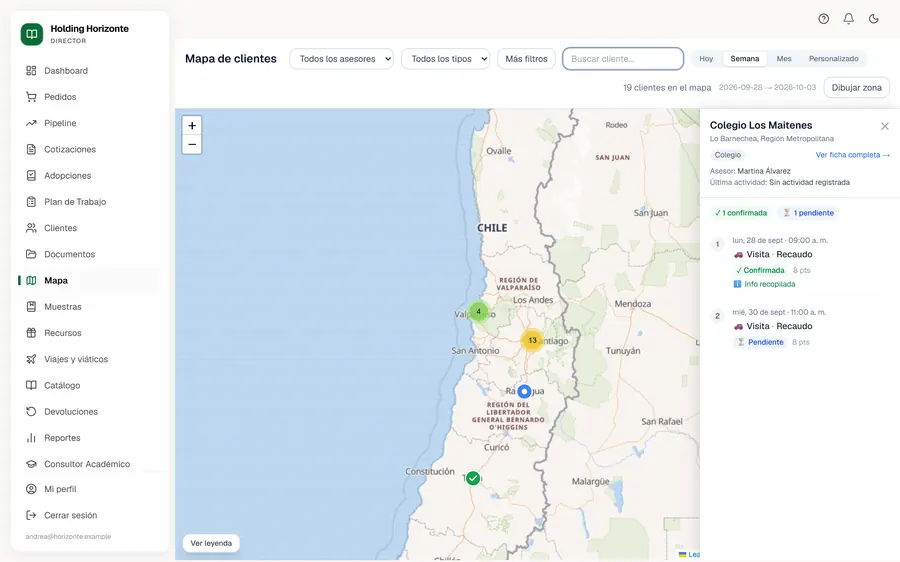Click the Cerrar sesión logout icon

(31, 515)
